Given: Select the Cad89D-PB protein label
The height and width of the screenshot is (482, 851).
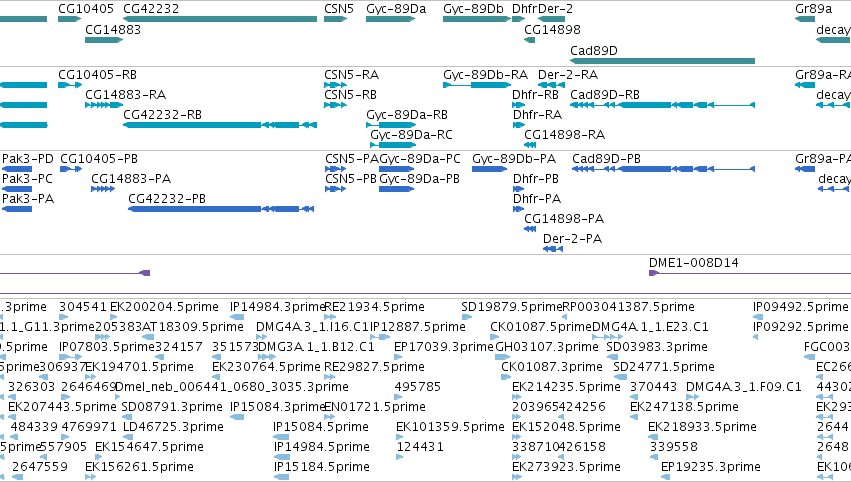Looking at the screenshot, I should click(x=606, y=158).
